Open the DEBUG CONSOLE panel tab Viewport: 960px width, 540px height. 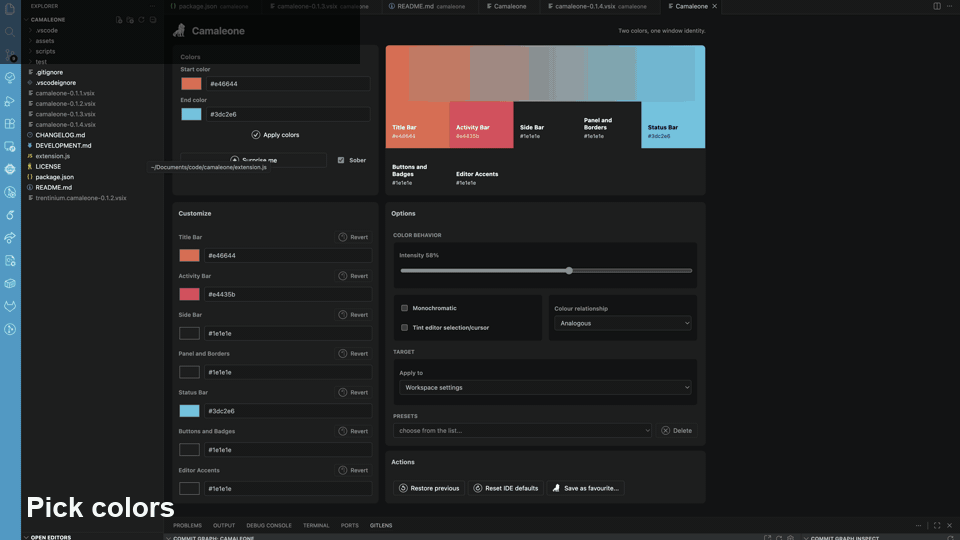(x=269, y=525)
